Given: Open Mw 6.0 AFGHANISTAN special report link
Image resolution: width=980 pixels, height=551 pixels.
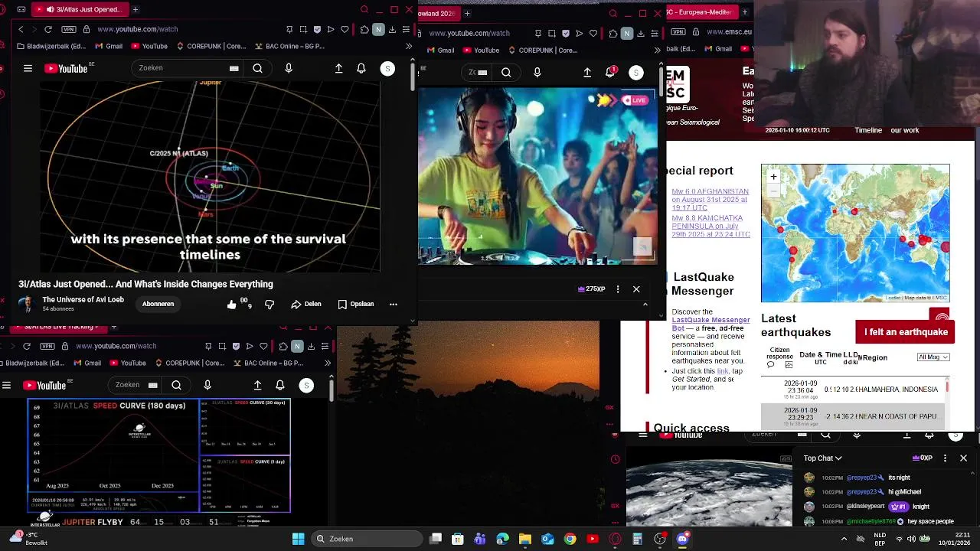Looking at the screenshot, I should [710, 199].
